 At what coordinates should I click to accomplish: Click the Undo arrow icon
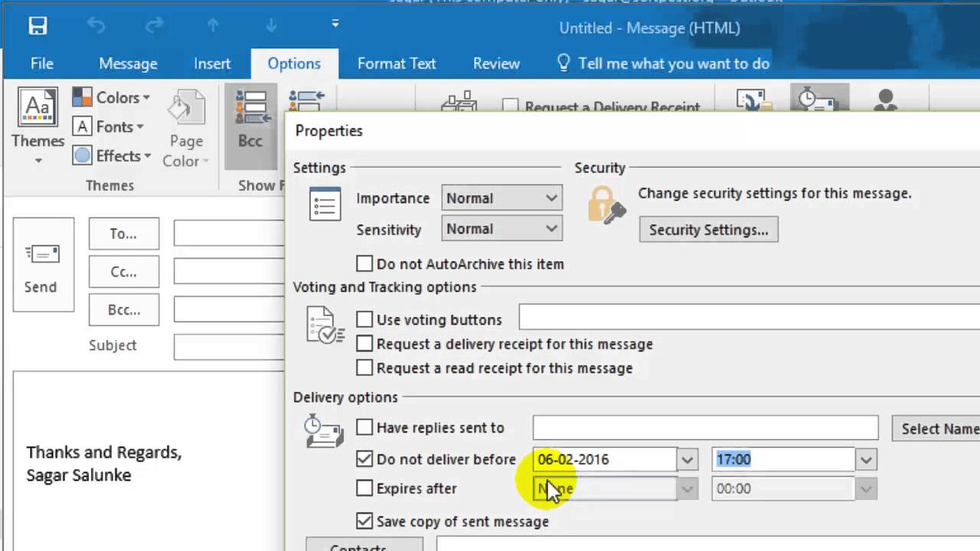96,25
